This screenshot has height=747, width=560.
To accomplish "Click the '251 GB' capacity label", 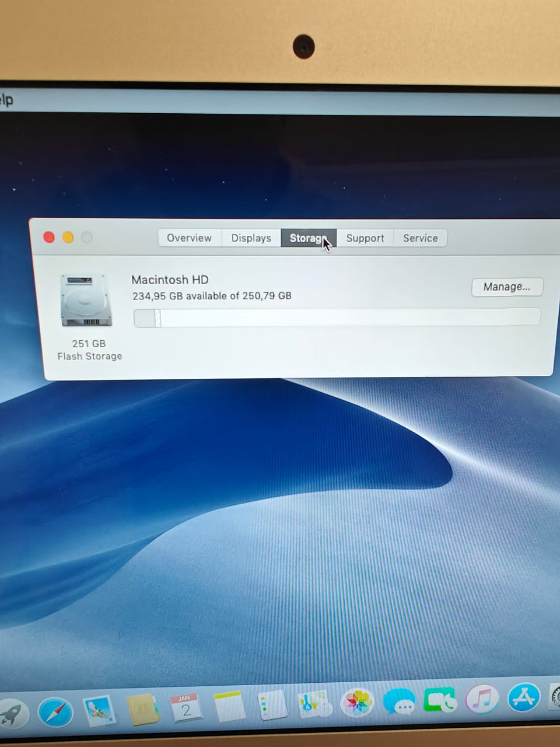I will [89, 344].
